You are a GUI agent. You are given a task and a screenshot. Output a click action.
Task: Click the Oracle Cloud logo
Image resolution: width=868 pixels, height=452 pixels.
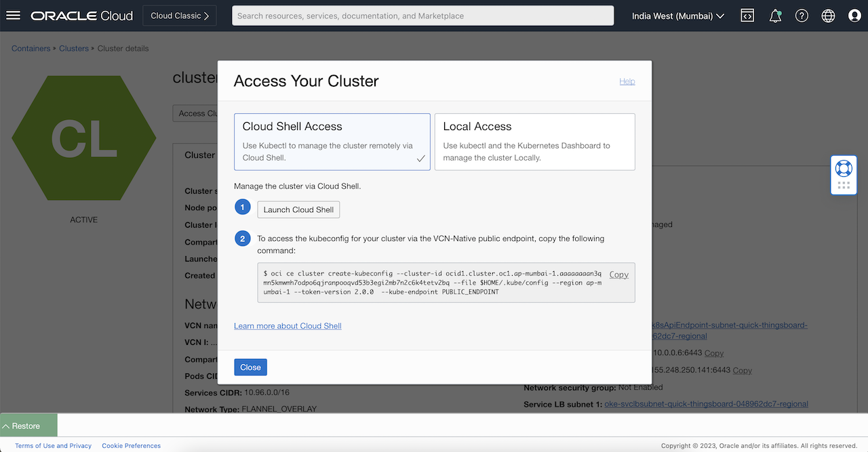pos(82,16)
